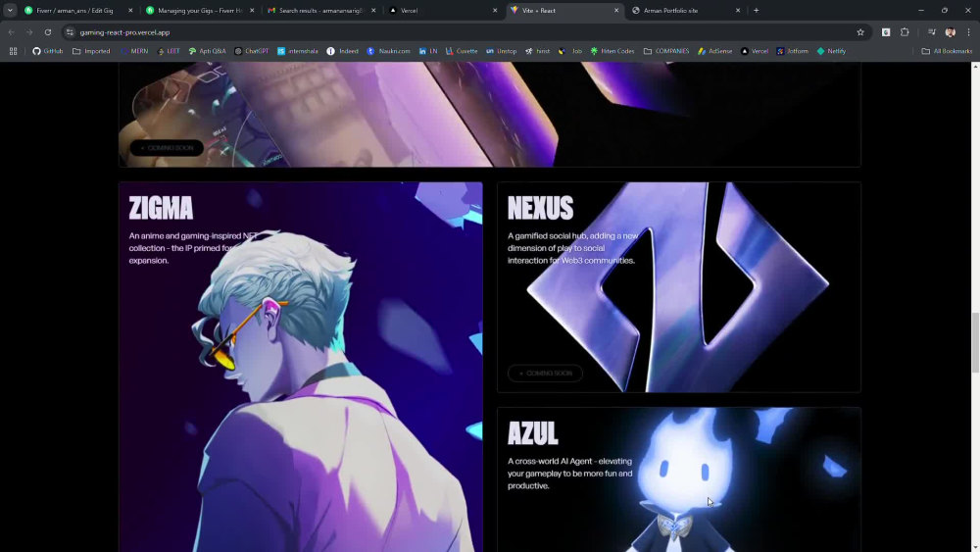Click Coming Soon button on top card
This screenshot has height=552, width=980.
(167, 148)
